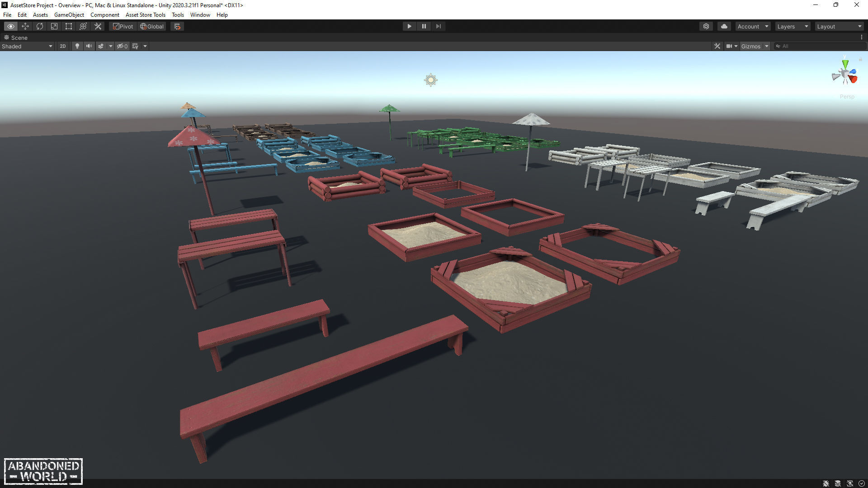
Task: Open custom editor tools in main toolbar
Action: [98, 26]
